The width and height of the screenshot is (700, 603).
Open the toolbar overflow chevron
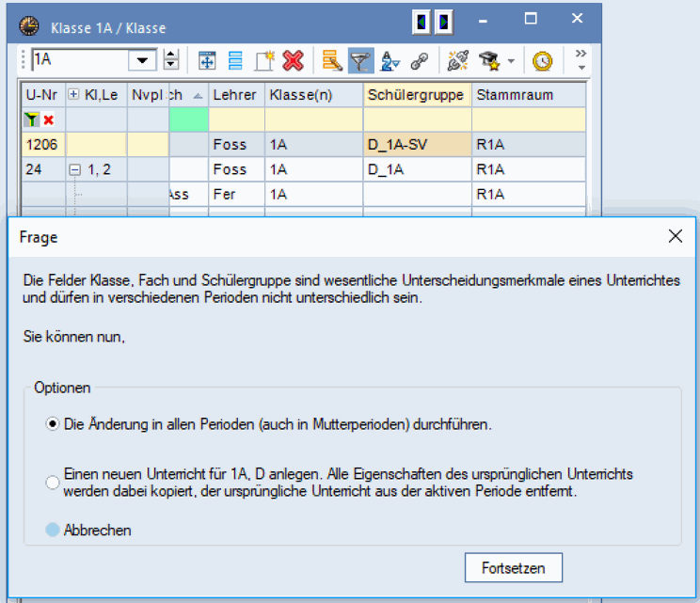581,60
